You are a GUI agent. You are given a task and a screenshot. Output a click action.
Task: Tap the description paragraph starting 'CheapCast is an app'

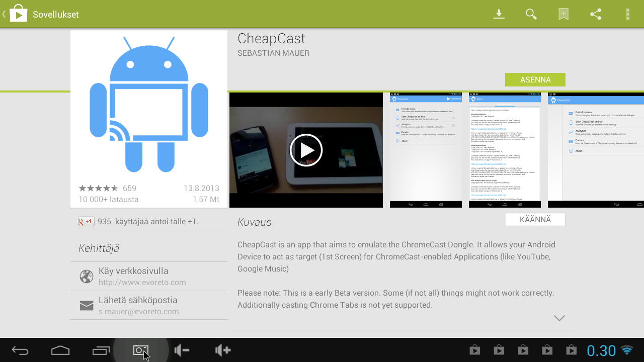396,257
